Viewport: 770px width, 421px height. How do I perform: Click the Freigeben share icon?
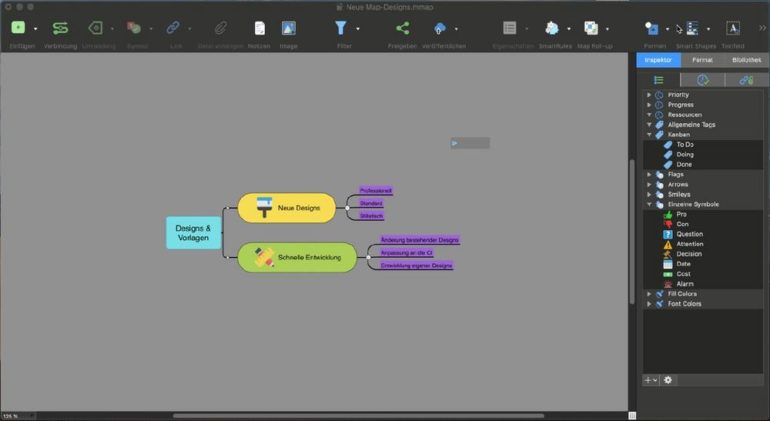point(401,28)
